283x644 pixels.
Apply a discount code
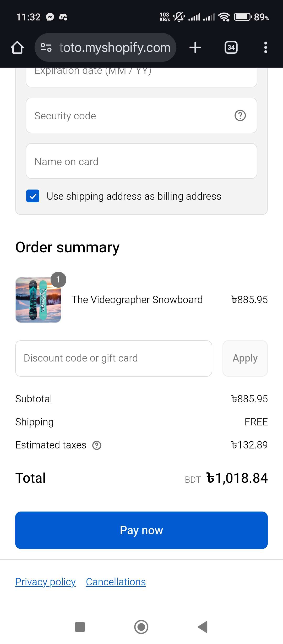click(x=245, y=358)
